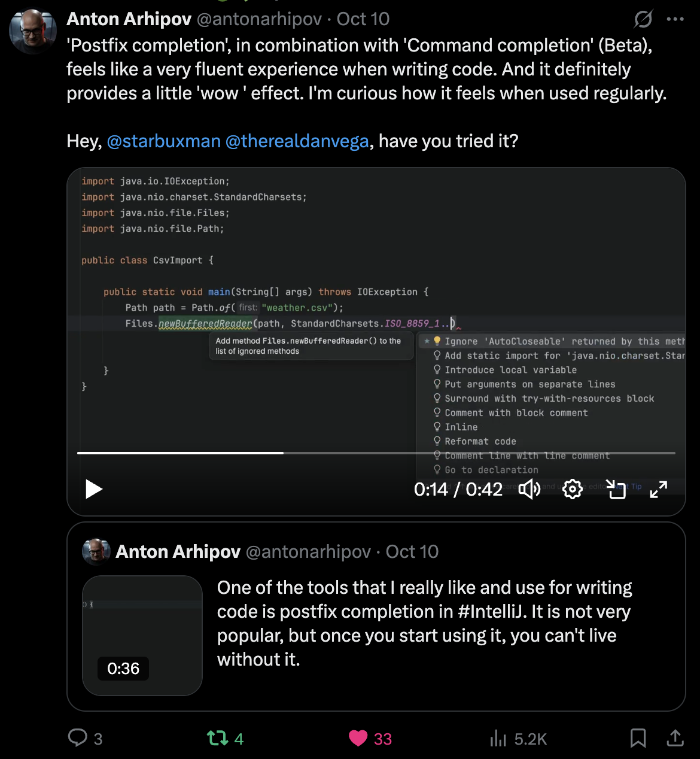Click the Anton Arhipov name in quoted tweet

coord(178,551)
